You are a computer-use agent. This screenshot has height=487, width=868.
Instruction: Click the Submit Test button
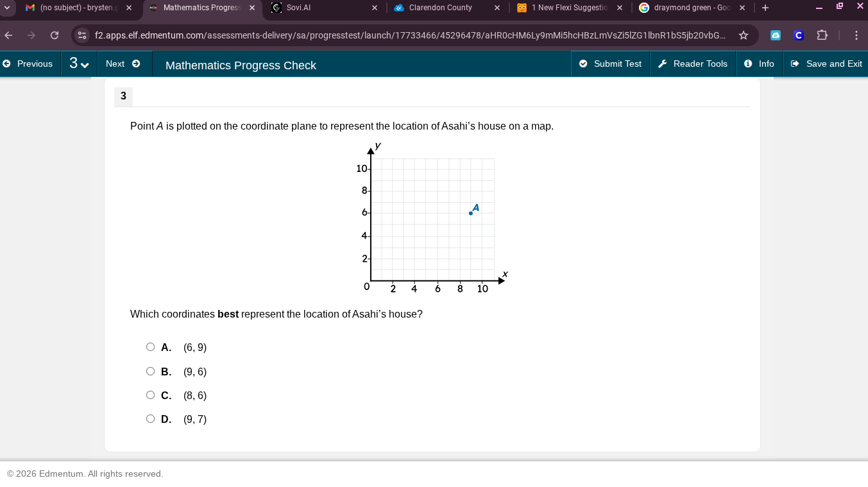click(x=609, y=64)
